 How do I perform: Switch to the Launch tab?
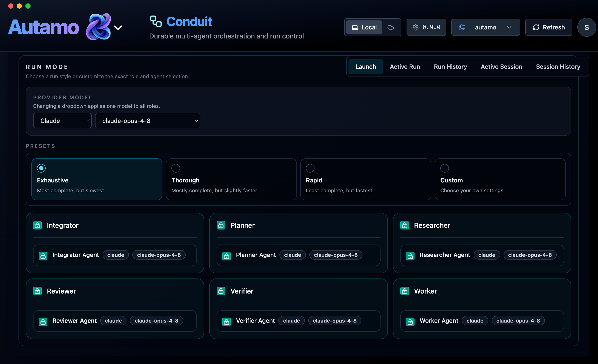[365, 66]
